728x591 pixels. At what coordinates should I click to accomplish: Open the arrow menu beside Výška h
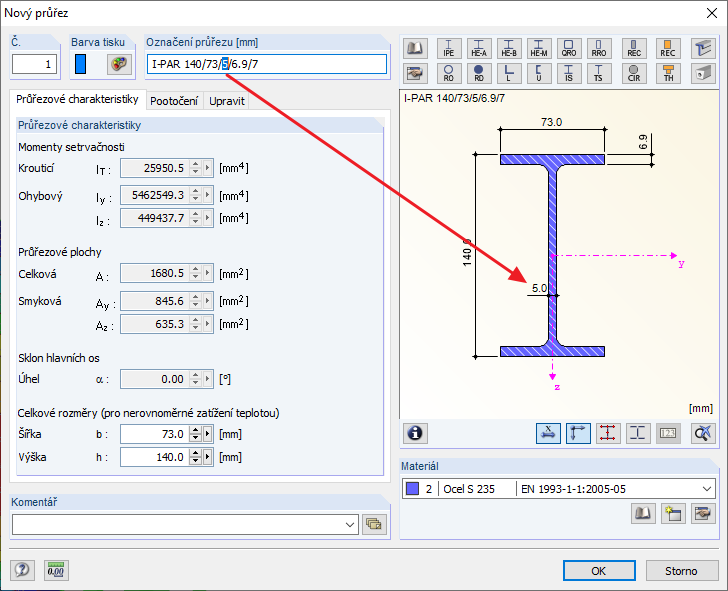tap(208, 457)
